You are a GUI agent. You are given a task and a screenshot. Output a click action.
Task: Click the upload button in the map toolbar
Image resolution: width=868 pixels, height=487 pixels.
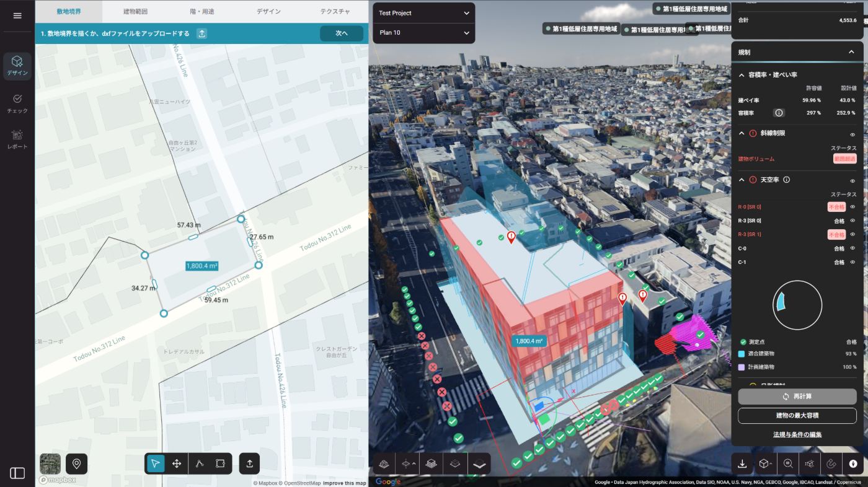pyautogui.click(x=249, y=463)
